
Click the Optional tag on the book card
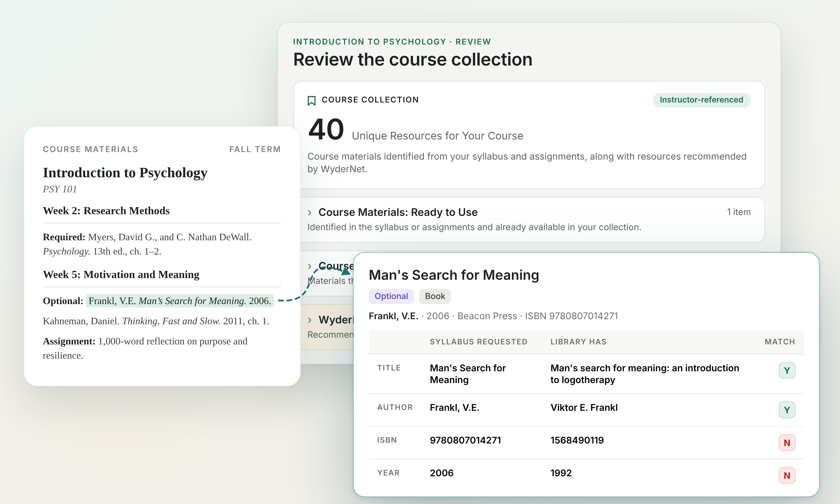coord(391,296)
